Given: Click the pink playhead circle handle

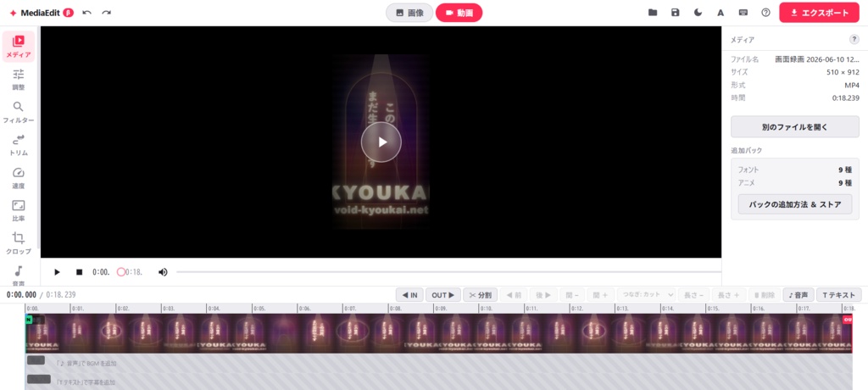Looking at the screenshot, I should (x=120, y=272).
